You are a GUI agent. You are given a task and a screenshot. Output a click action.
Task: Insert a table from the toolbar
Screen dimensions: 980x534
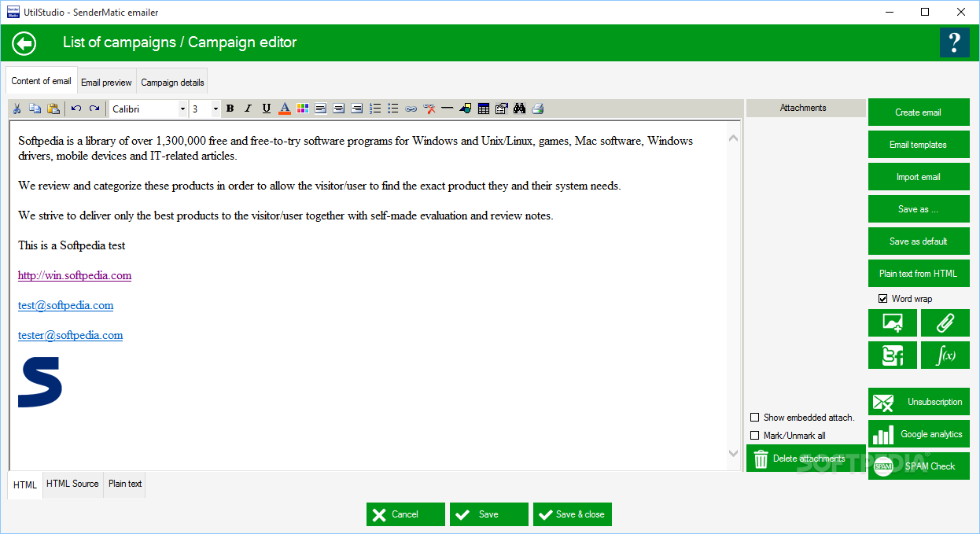click(x=484, y=109)
